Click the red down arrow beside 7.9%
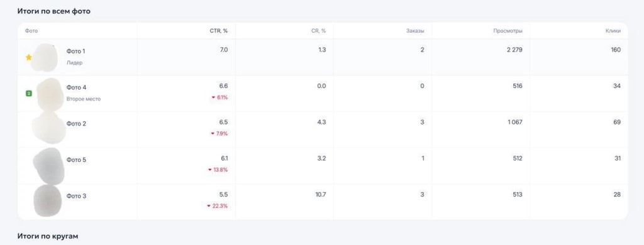The height and width of the screenshot is (245, 644). (213, 133)
